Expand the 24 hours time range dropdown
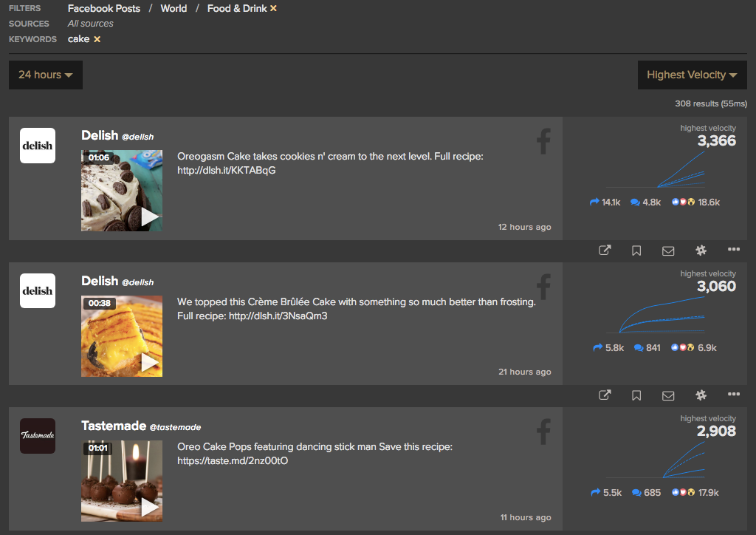756x535 pixels. point(45,75)
